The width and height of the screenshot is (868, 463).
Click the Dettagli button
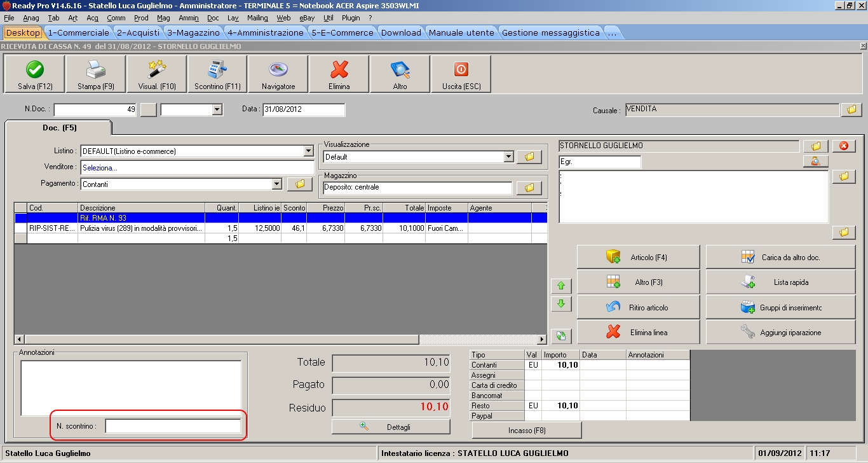[391, 427]
